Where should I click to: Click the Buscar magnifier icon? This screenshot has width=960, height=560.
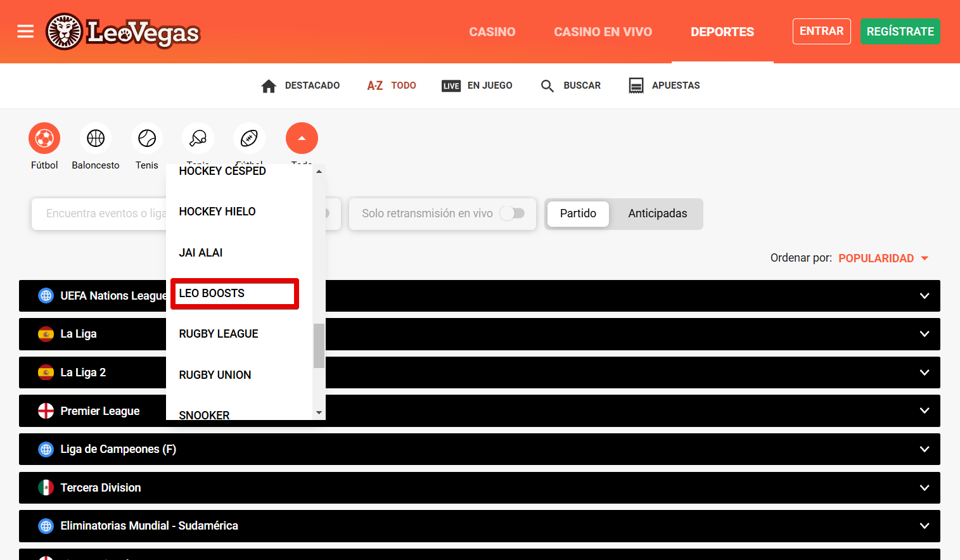[x=547, y=86]
